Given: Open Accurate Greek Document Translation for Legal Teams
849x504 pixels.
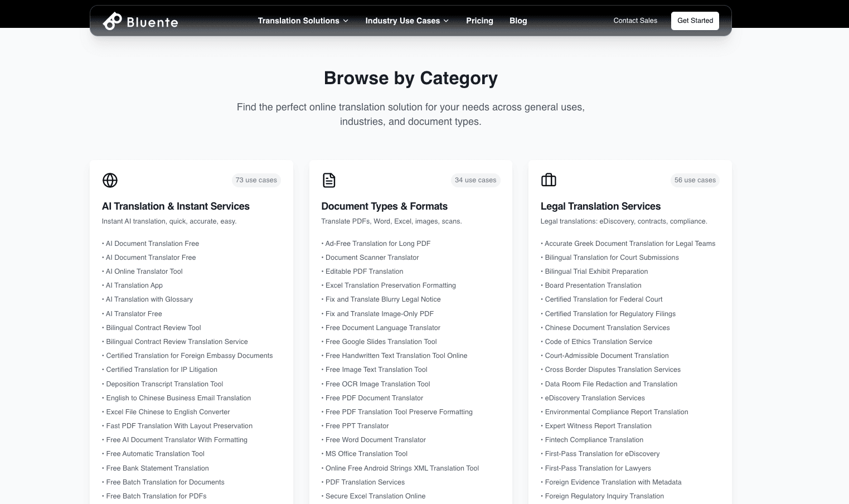Looking at the screenshot, I should point(630,244).
